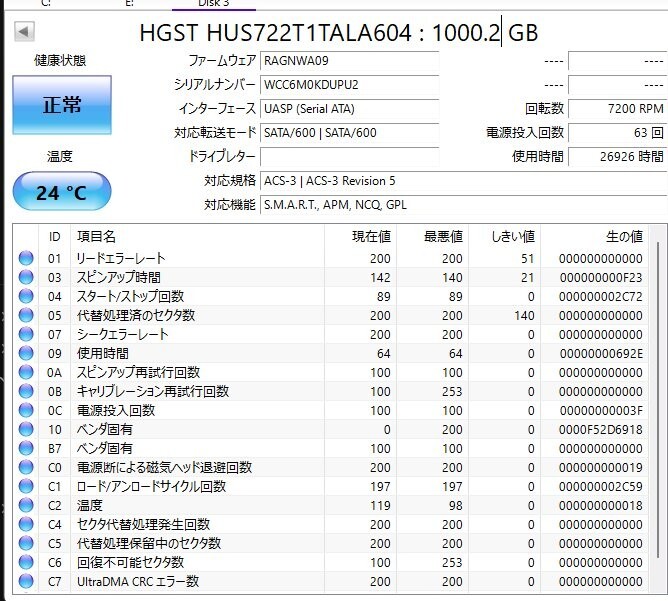Screen dimensions: 668x601
Task: Select transfer mode field SATA/600 | SATA/600
Action: pyautogui.click(x=349, y=132)
